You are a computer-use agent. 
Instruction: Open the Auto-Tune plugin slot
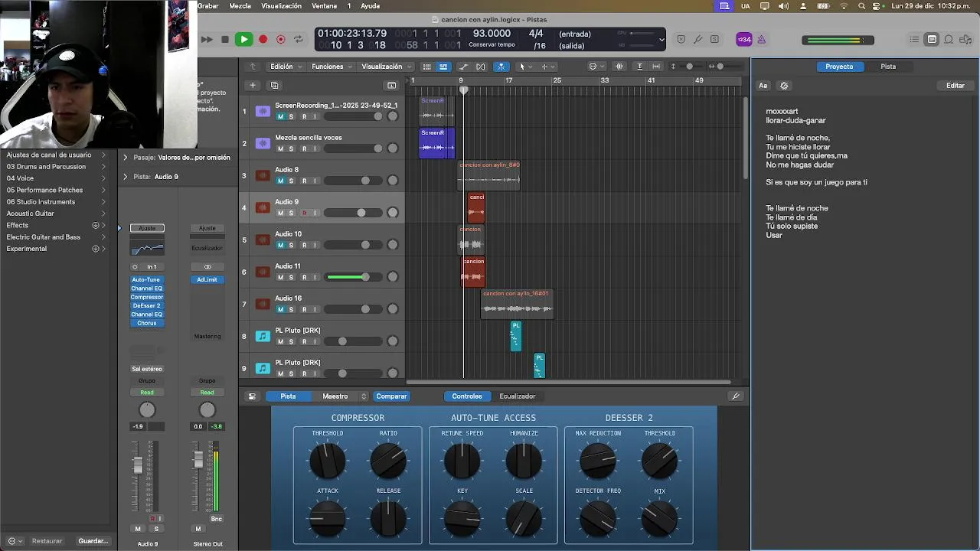146,280
